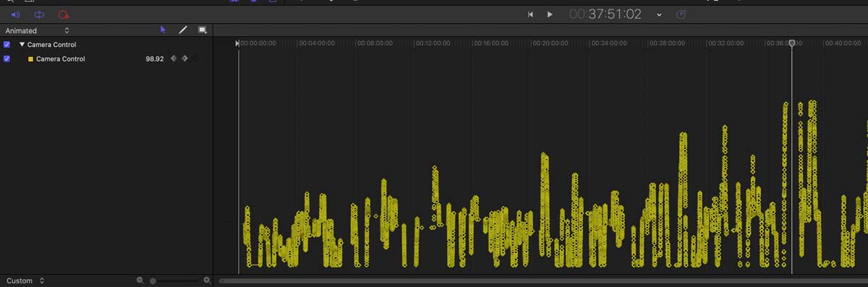Collapse the Camera Control group triangle
868x287 pixels.
pyautogui.click(x=22, y=45)
